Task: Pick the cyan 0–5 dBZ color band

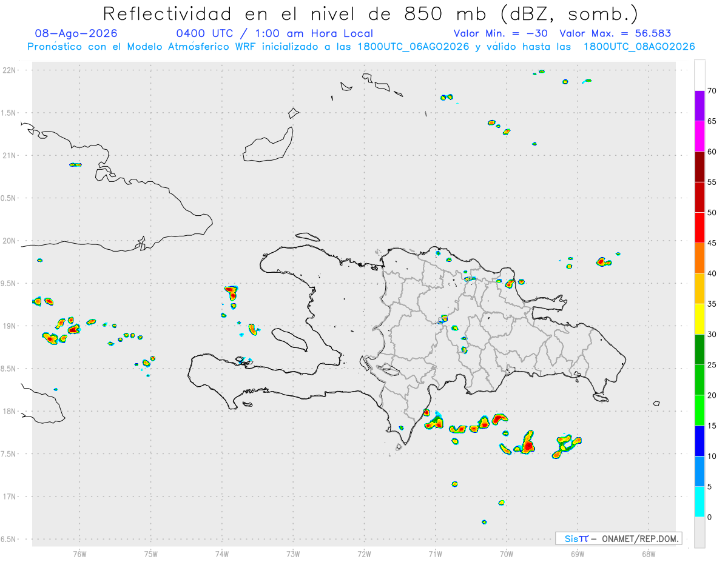Action: 699,502
